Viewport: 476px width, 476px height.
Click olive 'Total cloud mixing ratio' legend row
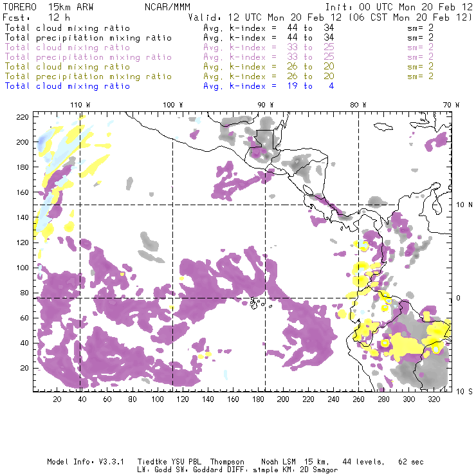tap(68, 67)
